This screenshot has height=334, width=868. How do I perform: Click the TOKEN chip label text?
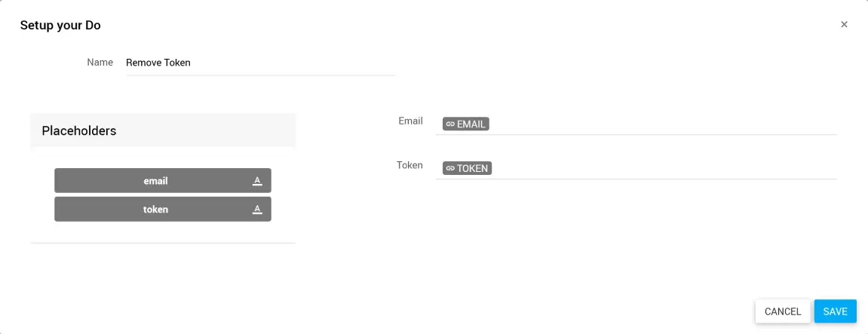[x=473, y=168]
